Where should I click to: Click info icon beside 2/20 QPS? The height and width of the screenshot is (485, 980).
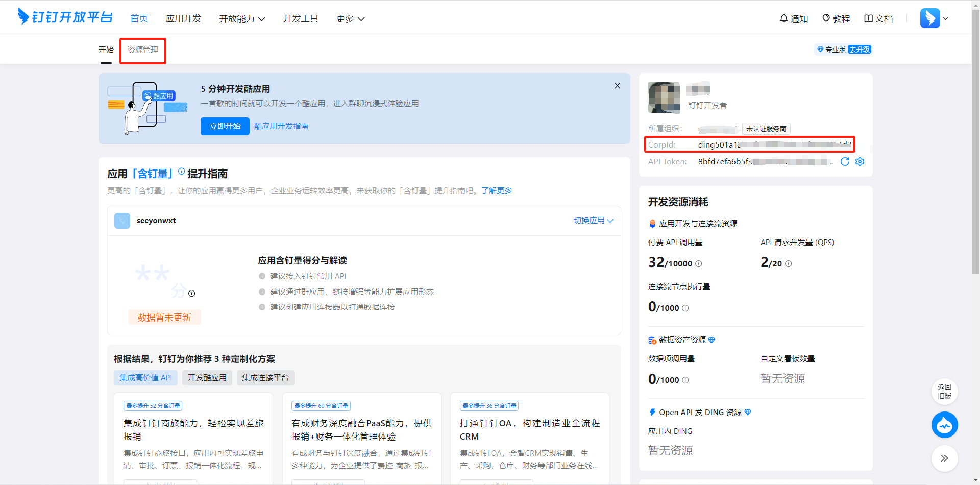click(789, 264)
